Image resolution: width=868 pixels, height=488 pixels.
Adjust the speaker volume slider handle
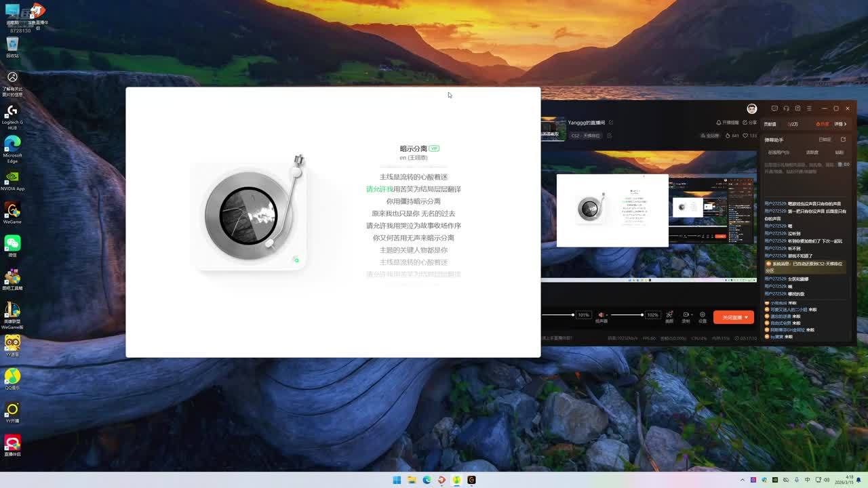click(x=642, y=315)
